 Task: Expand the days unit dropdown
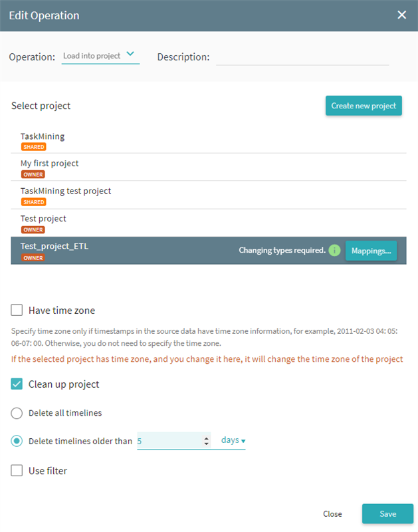pos(233,440)
